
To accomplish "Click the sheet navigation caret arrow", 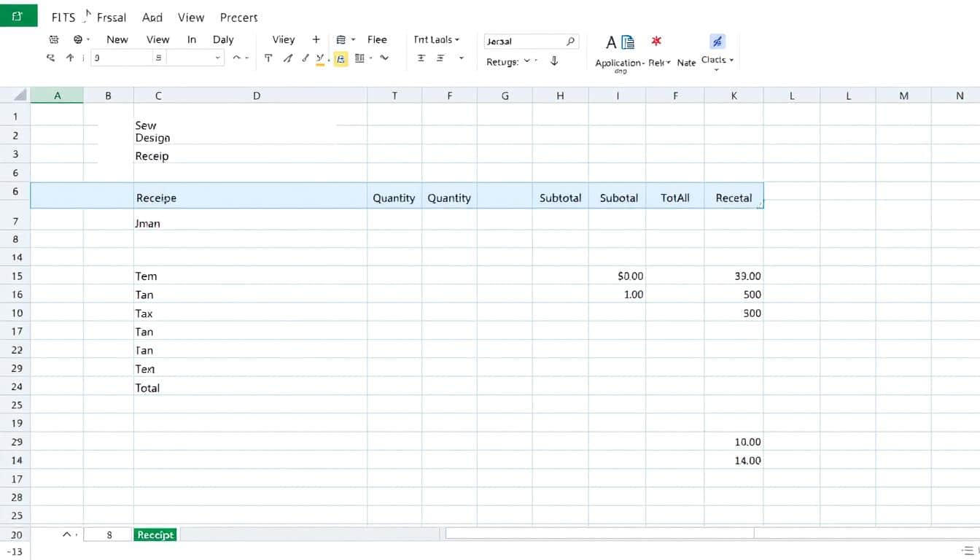I will point(66,534).
